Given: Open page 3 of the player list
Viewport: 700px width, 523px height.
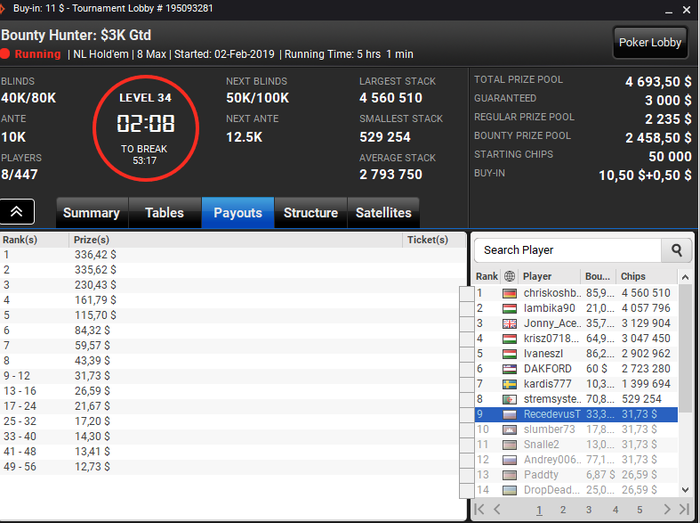Looking at the screenshot, I should click(589, 510).
